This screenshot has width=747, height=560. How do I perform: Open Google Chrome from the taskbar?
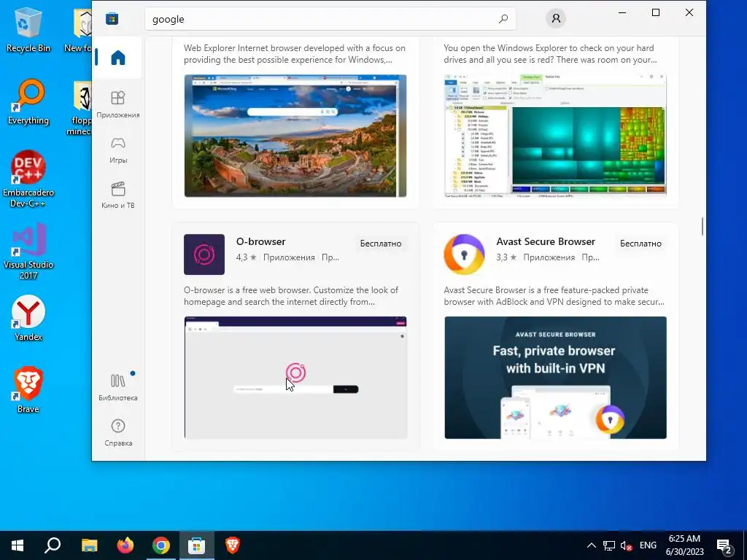161,545
